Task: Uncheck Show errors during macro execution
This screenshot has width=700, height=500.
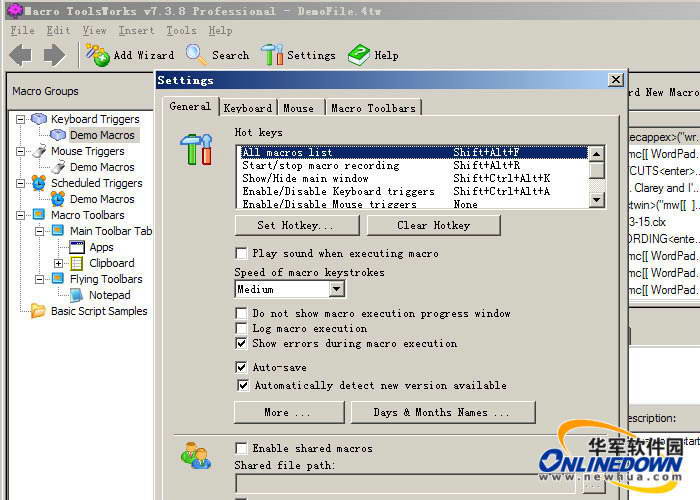Action: tap(241, 344)
